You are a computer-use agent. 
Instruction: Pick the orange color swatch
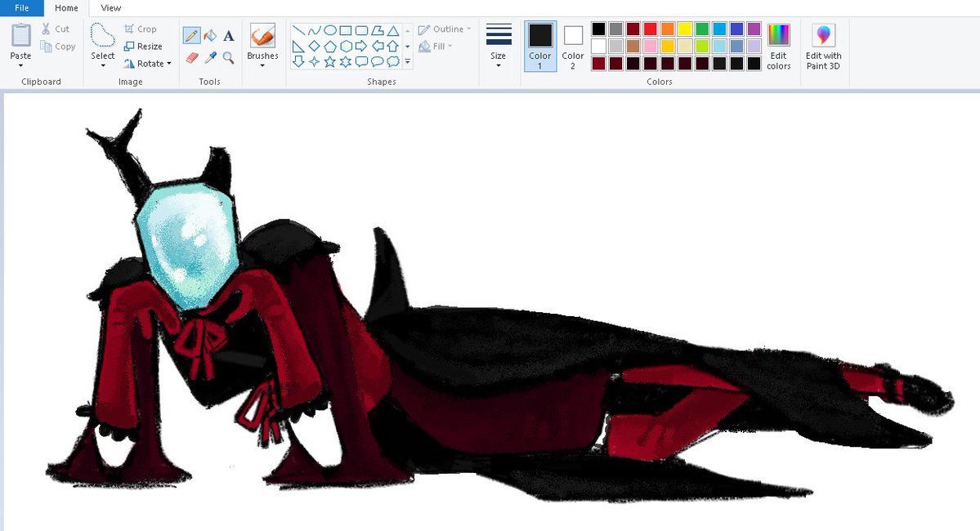(x=668, y=29)
